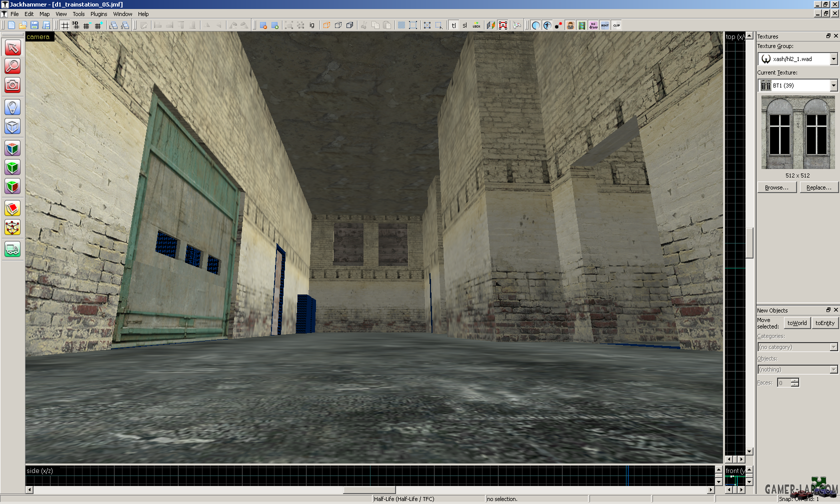Expand the Current Texture dropdown
Viewport: 840px width, 504px height.
(833, 85)
